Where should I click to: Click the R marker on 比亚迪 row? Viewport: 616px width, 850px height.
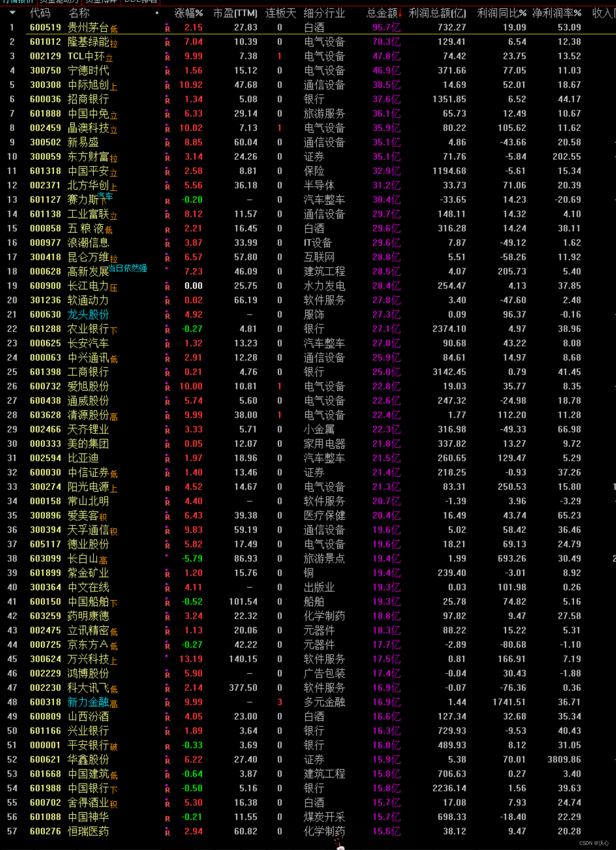coord(167,460)
